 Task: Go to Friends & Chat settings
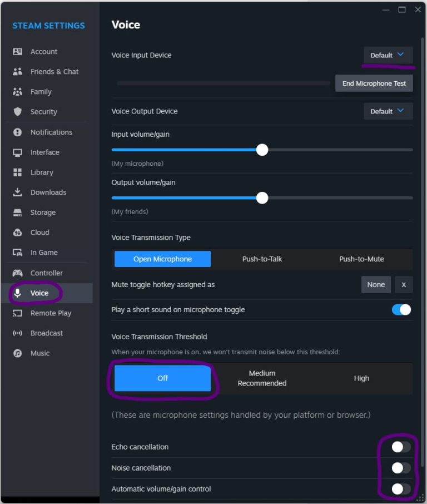pos(47,72)
